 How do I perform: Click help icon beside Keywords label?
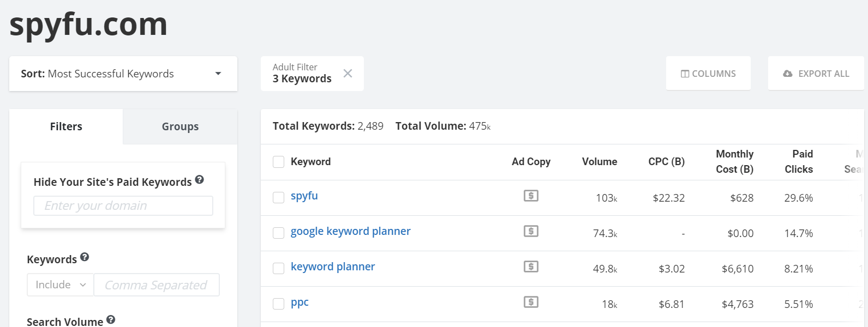point(85,257)
